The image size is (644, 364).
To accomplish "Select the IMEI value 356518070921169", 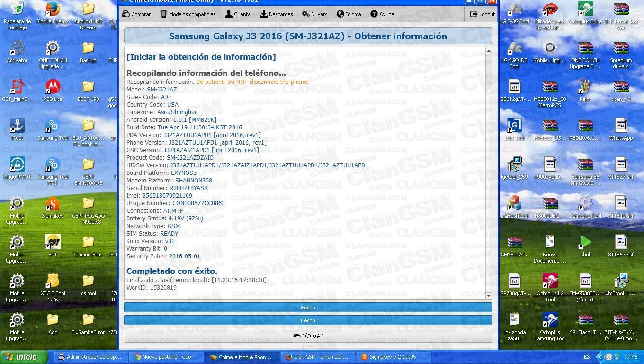I will click(167, 196).
